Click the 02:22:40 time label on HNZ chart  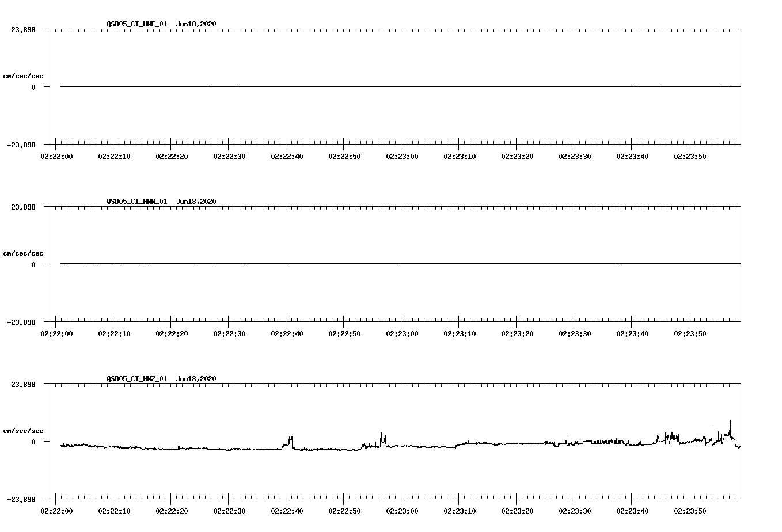pos(287,511)
